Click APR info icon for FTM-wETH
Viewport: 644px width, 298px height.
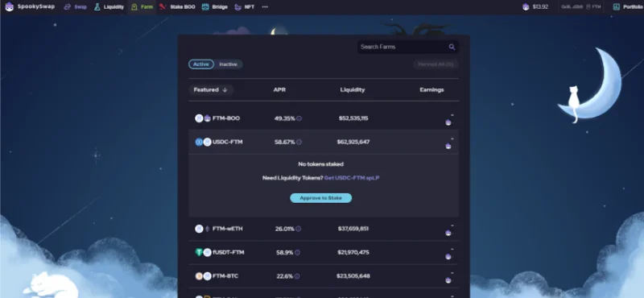(299, 229)
